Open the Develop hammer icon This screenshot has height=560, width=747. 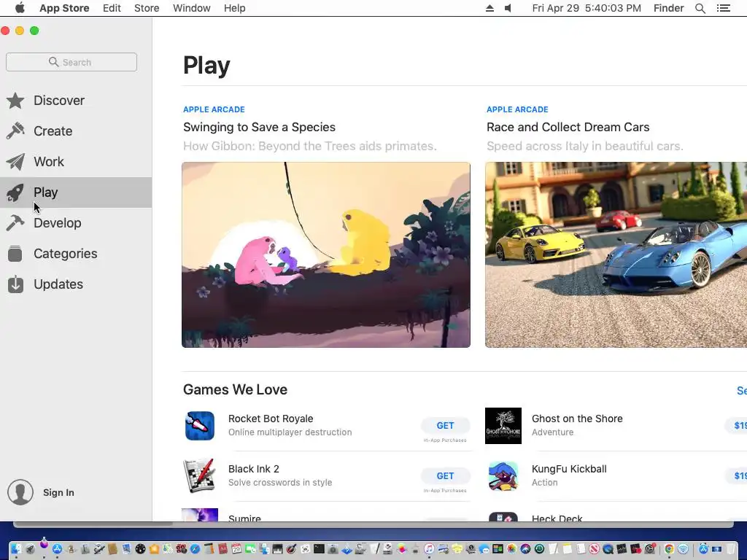[x=16, y=223]
